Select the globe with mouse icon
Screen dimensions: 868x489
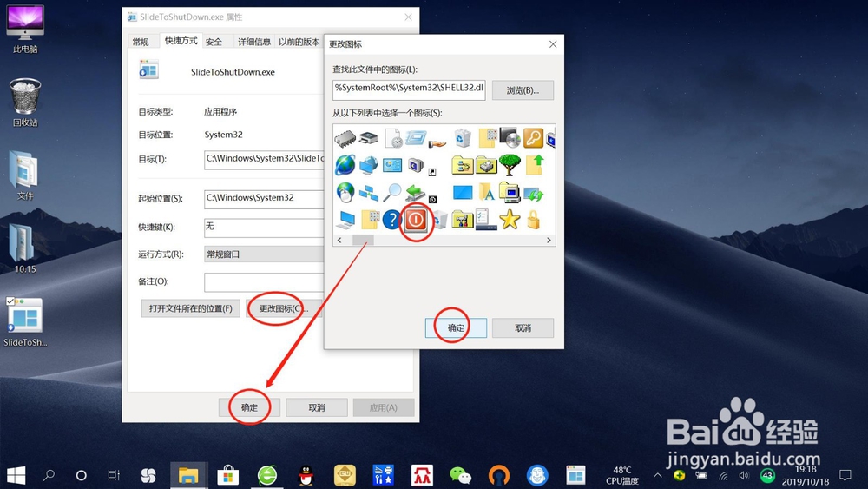(x=345, y=192)
